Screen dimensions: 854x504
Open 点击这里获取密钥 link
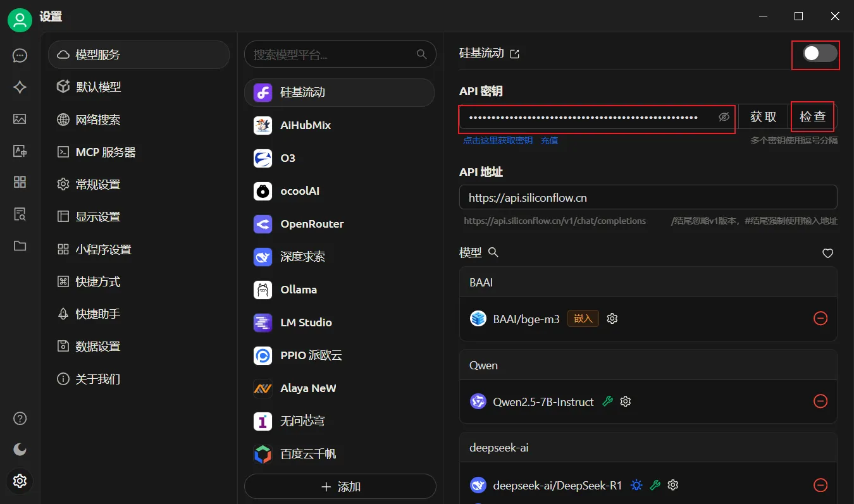[x=498, y=140]
